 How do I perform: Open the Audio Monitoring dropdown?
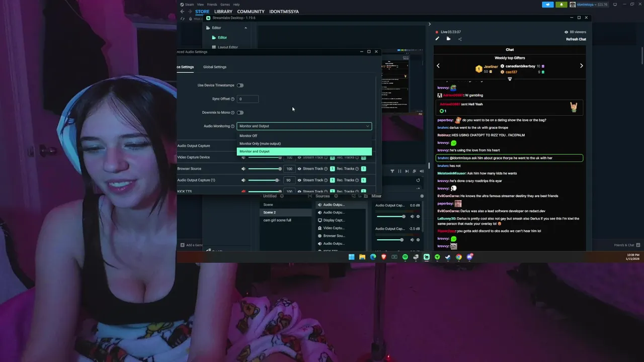pos(304,126)
